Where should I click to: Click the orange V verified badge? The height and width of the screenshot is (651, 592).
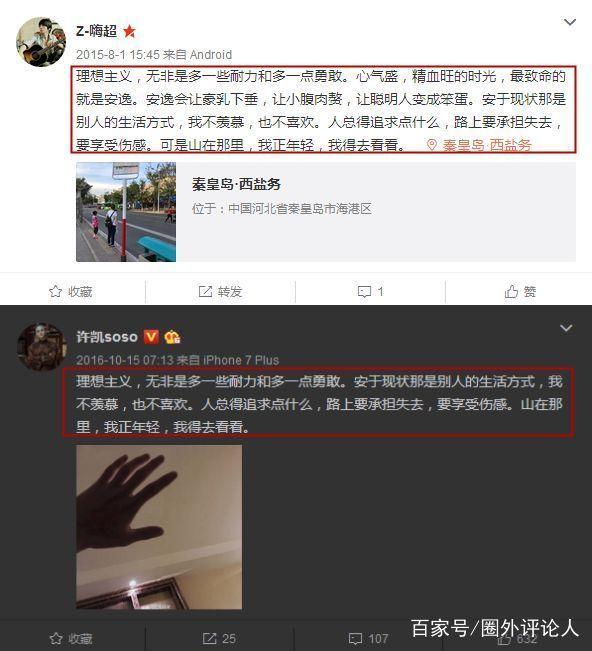151,337
